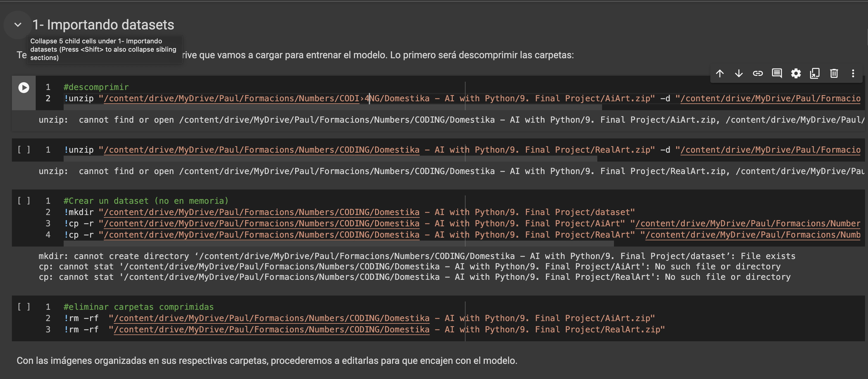Open more cell actions menu
This screenshot has height=379, width=868.
(x=853, y=73)
